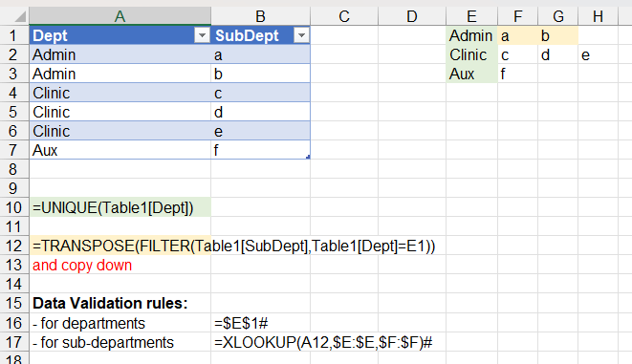Screen dimensions: 632x364
Task: Select cell E2 containing Clinic
Action: [471, 54]
